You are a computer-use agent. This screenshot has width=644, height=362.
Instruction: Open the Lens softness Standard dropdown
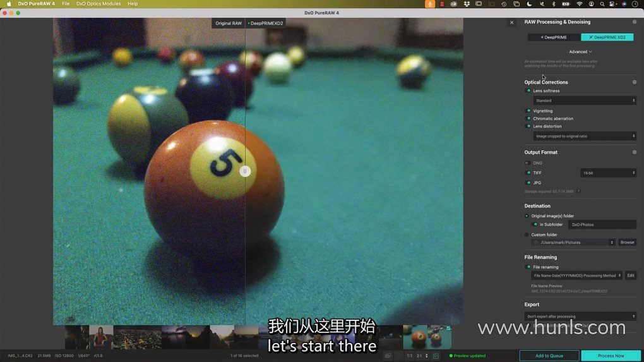point(585,100)
